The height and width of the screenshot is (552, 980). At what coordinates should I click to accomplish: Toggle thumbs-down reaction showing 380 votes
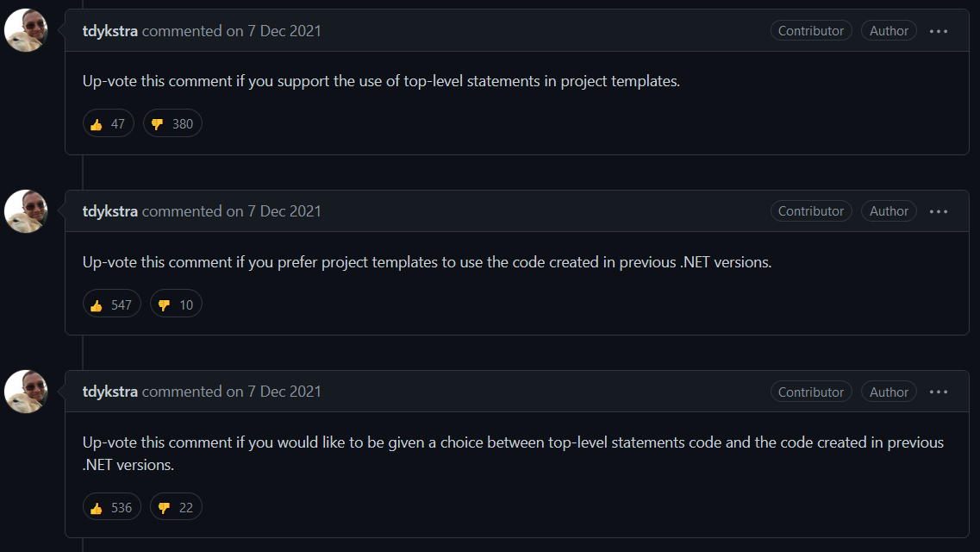pyautogui.click(x=172, y=123)
